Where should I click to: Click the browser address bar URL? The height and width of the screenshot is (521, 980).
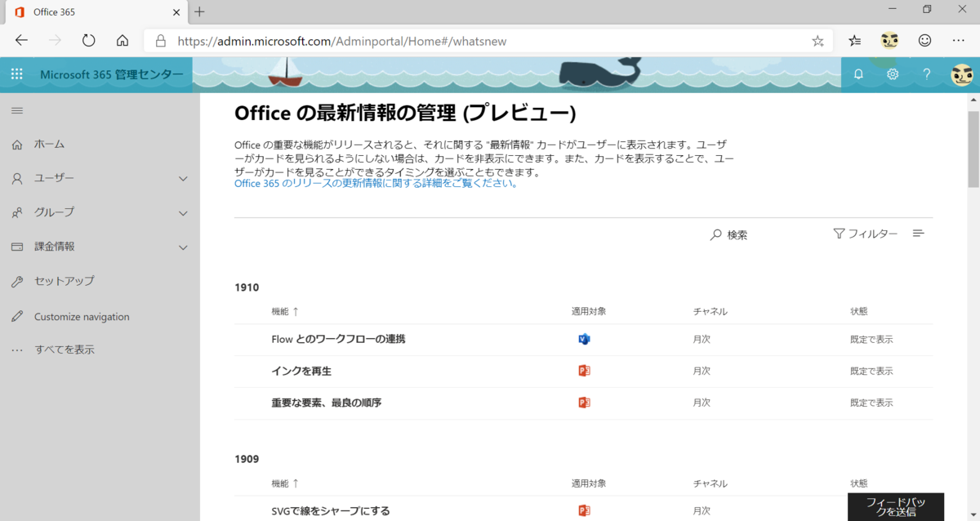[342, 41]
